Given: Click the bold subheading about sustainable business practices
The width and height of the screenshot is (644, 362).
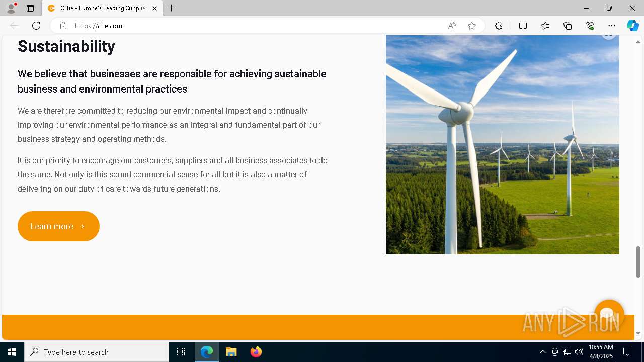Looking at the screenshot, I should tap(172, 81).
